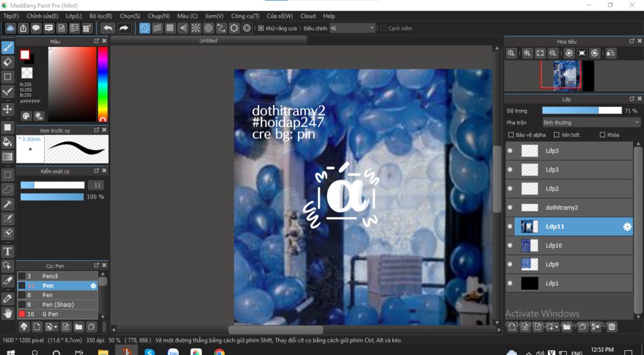Hide the Lớp10 layer
The image size is (644, 355).
[x=510, y=246]
